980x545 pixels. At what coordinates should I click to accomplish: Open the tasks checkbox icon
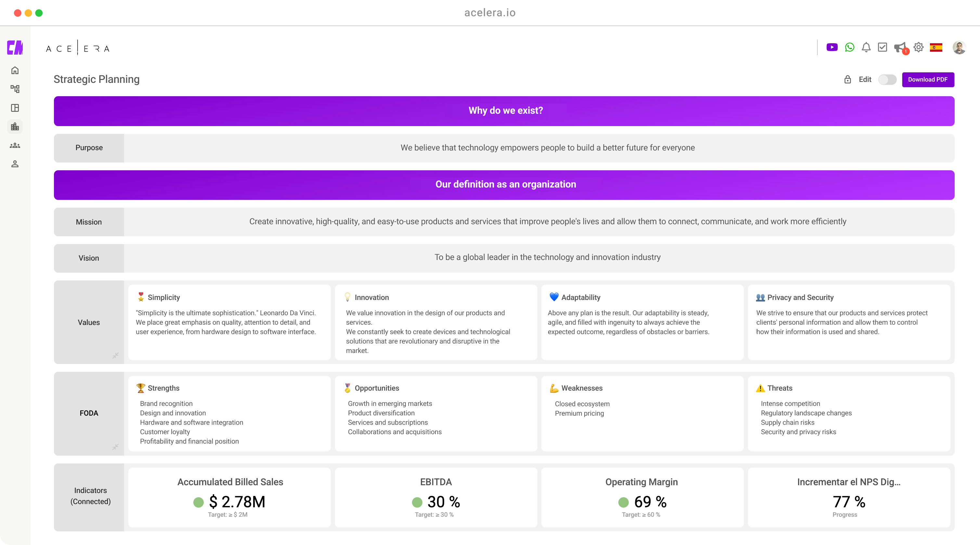click(882, 47)
